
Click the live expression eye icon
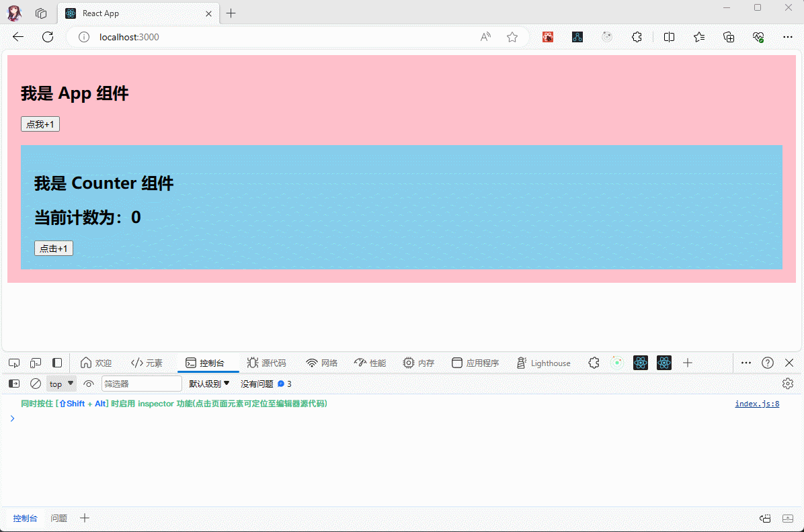tap(89, 384)
